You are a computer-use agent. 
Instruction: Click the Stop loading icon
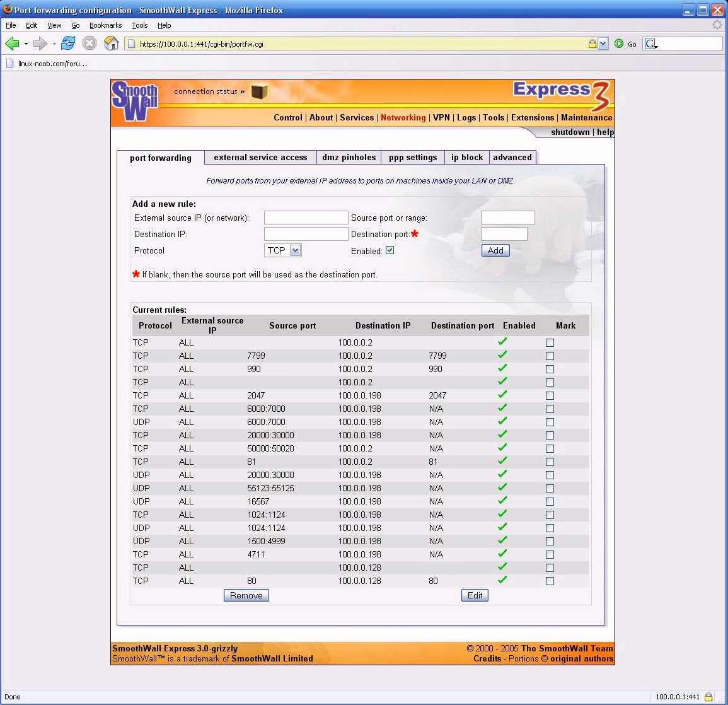89,43
